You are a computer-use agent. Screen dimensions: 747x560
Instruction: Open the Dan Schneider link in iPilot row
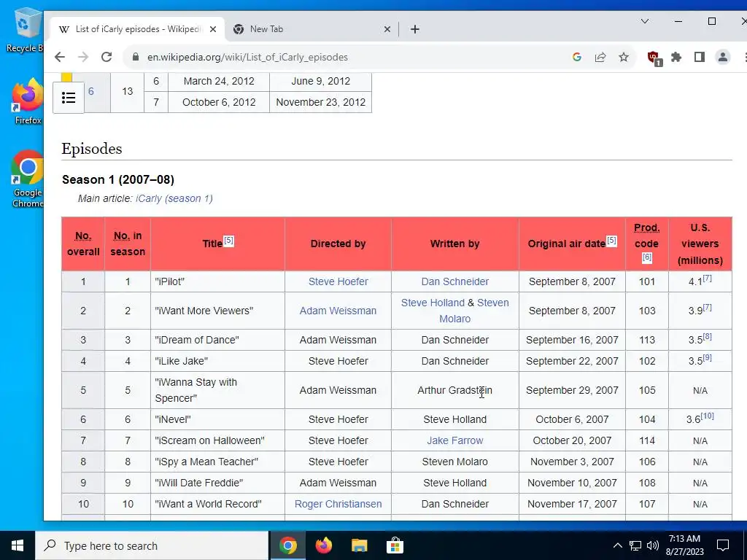pyautogui.click(x=455, y=281)
